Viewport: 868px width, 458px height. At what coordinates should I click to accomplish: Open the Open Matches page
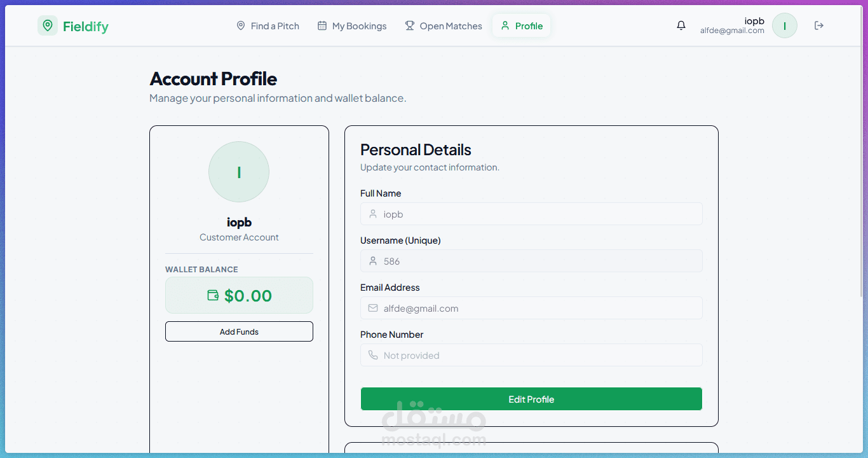(x=444, y=26)
